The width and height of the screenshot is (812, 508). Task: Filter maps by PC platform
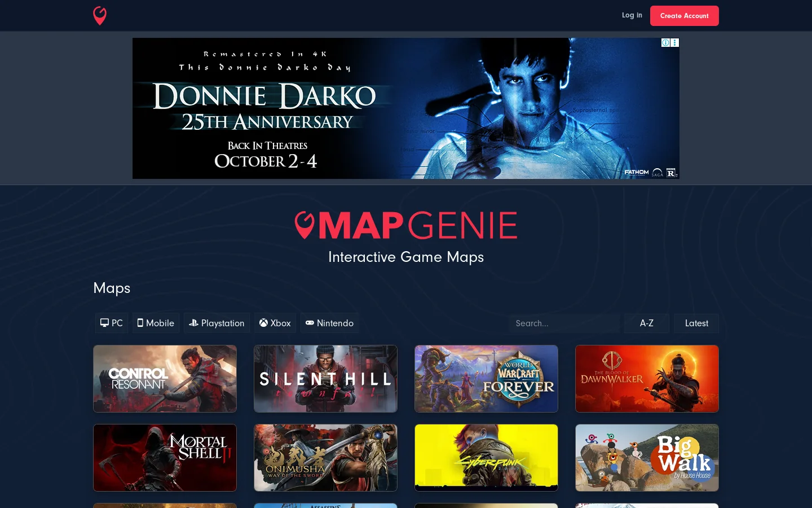pyautogui.click(x=112, y=323)
